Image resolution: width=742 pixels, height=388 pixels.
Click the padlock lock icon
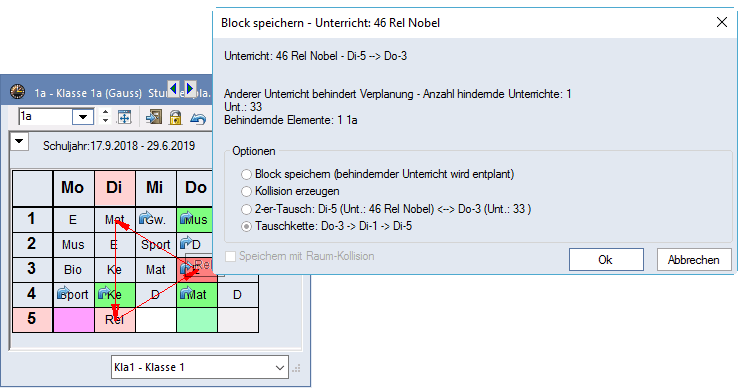(176, 117)
